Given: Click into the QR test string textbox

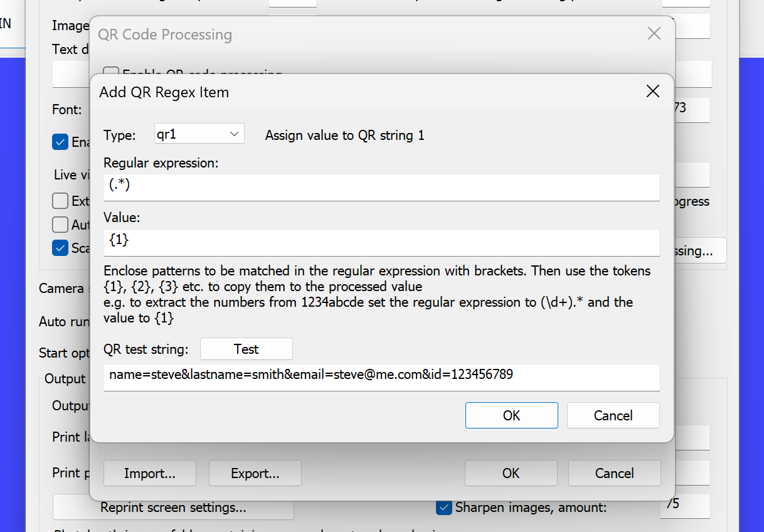Looking at the screenshot, I should pyautogui.click(x=381, y=376).
